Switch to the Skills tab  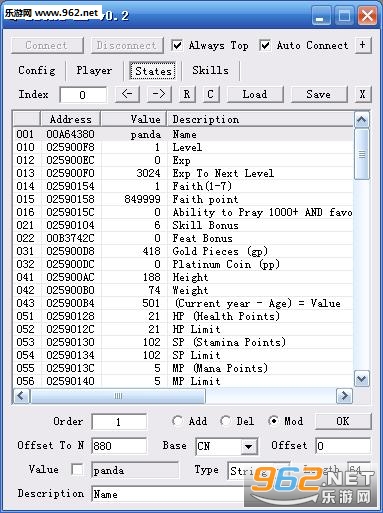pyautogui.click(x=210, y=70)
